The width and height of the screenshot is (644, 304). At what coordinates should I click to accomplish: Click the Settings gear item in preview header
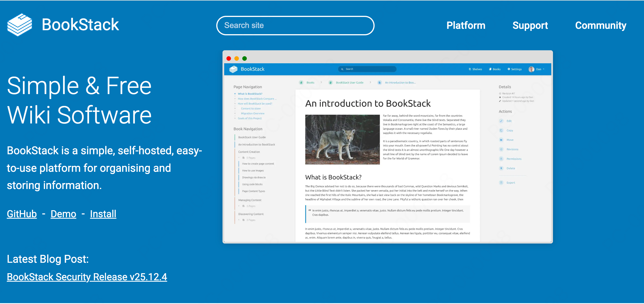pyautogui.click(x=515, y=69)
